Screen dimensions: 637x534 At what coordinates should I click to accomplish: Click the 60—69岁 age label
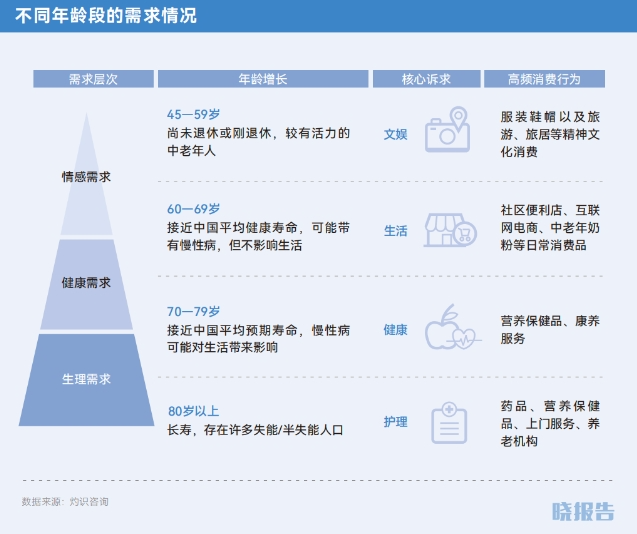pyautogui.click(x=193, y=209)
